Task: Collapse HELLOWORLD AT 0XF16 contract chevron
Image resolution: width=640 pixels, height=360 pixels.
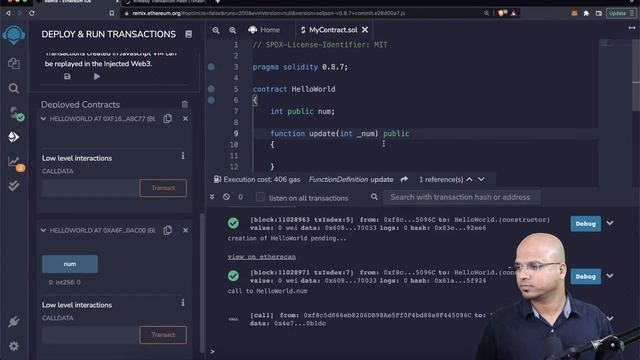Action: (x=43, y=119)
